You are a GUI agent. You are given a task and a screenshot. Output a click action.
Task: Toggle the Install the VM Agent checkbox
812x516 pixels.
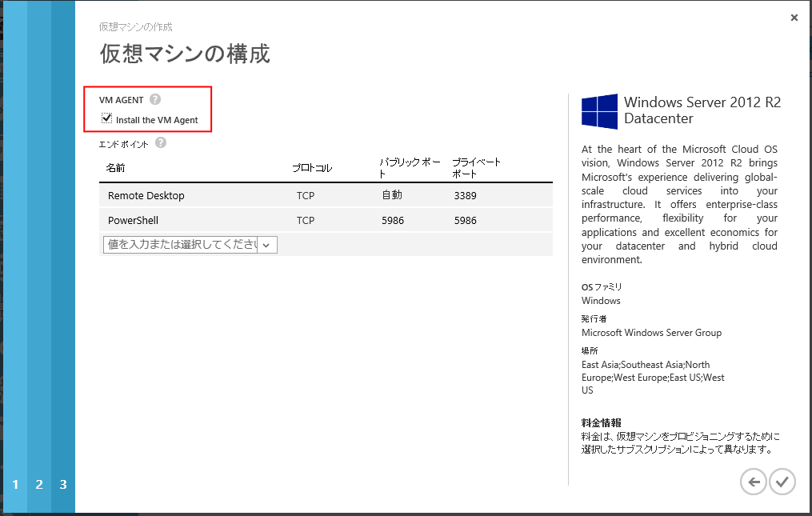(106, 119)
